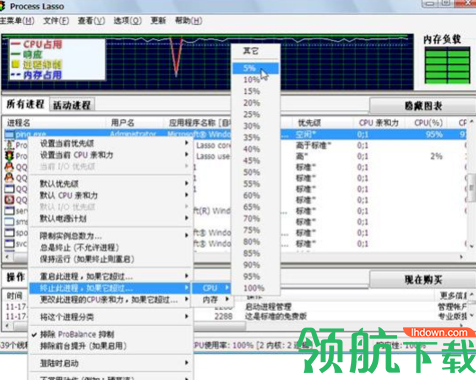Open the 更新 menu
Screen dimensions: 476x380
tap(158, 21)
